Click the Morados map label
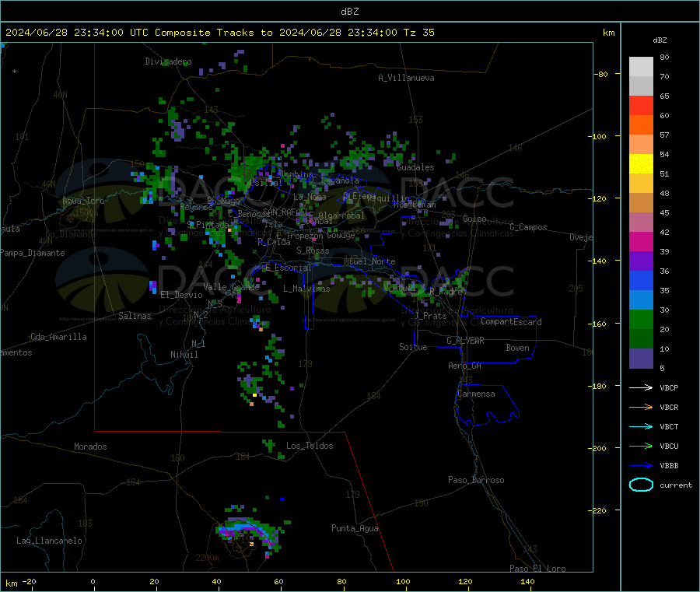 point(90,447)
